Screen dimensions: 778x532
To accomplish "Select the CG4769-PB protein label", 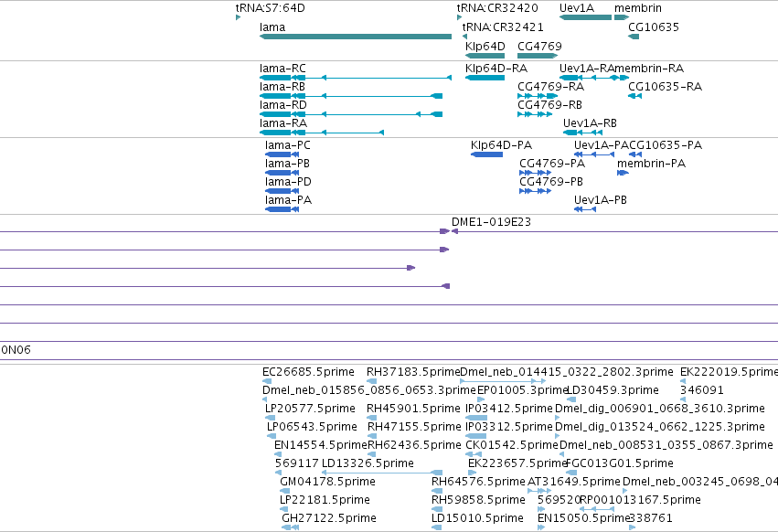I will [551, 182].
